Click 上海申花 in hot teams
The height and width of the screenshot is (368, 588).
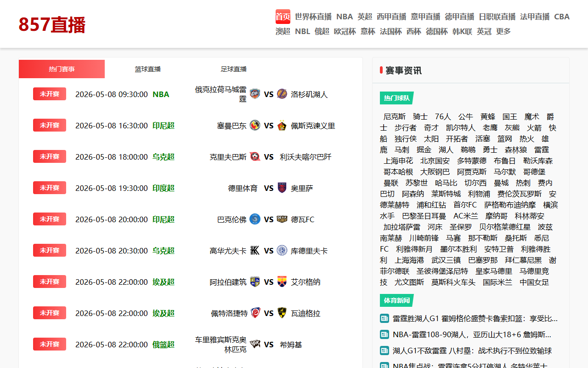pos(398,161)
